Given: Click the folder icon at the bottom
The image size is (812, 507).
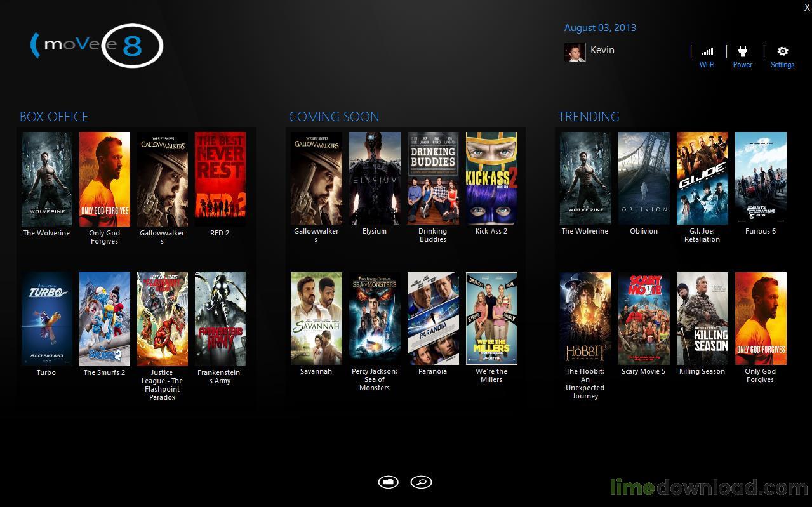Looking at the screenshot, I should coord(389,482).
